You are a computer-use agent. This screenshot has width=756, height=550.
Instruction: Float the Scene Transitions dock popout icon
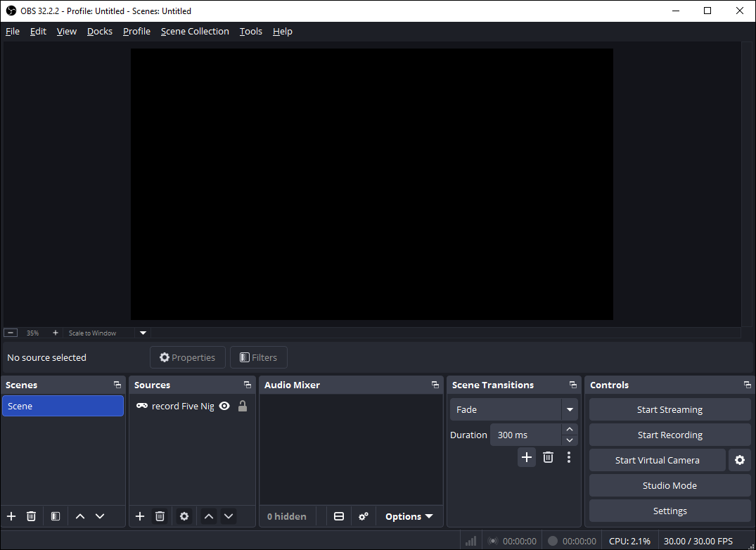(572, 385)
